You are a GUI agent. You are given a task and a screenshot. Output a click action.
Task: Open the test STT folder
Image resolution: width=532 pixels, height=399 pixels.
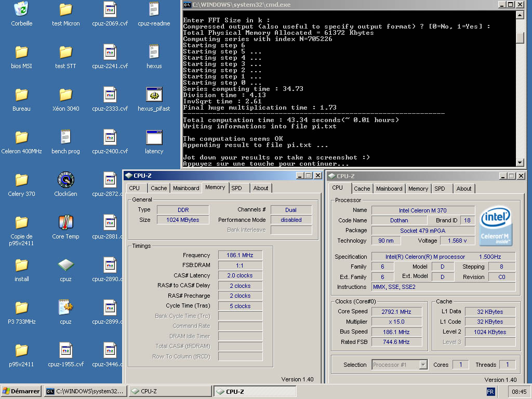coord(65,52)
